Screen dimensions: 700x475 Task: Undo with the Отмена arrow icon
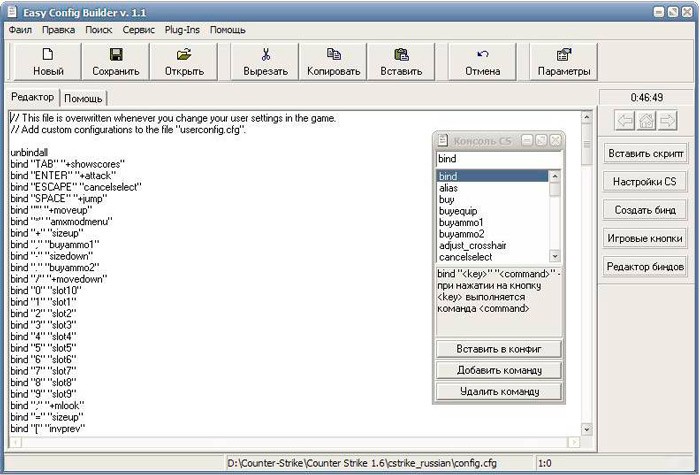(483, 54)
